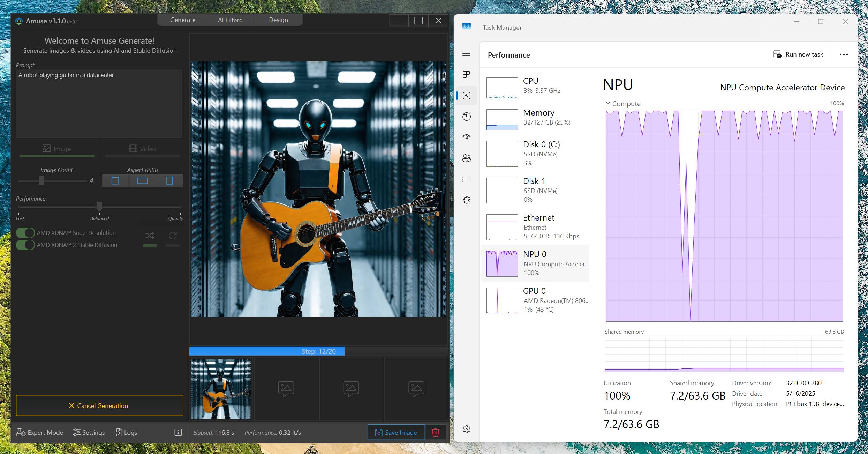Open Task Manager Processes page icon

point(466,74)
